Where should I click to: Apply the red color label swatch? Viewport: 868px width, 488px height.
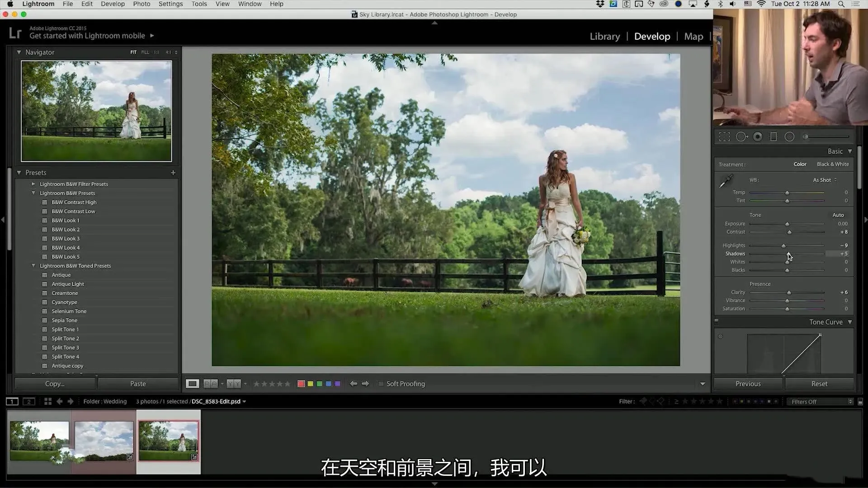(301, 384)
